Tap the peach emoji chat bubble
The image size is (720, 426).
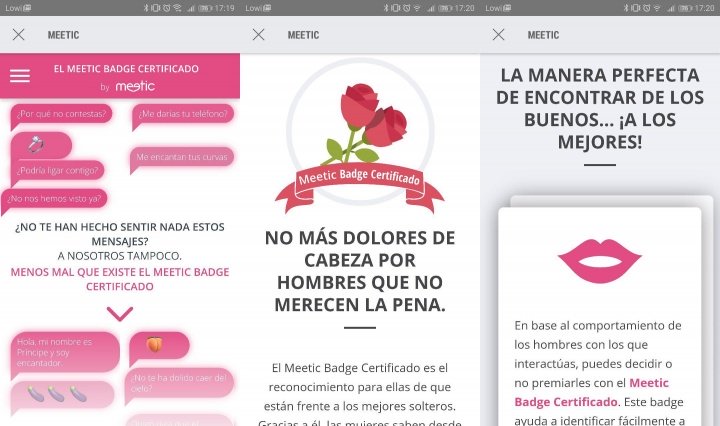tap(159, 345)
